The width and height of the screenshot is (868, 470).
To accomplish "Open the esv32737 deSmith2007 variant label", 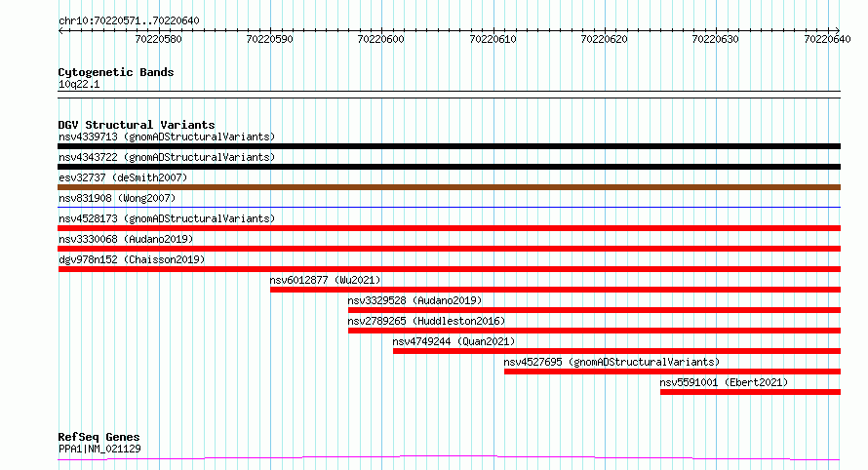I will point(123,177).
